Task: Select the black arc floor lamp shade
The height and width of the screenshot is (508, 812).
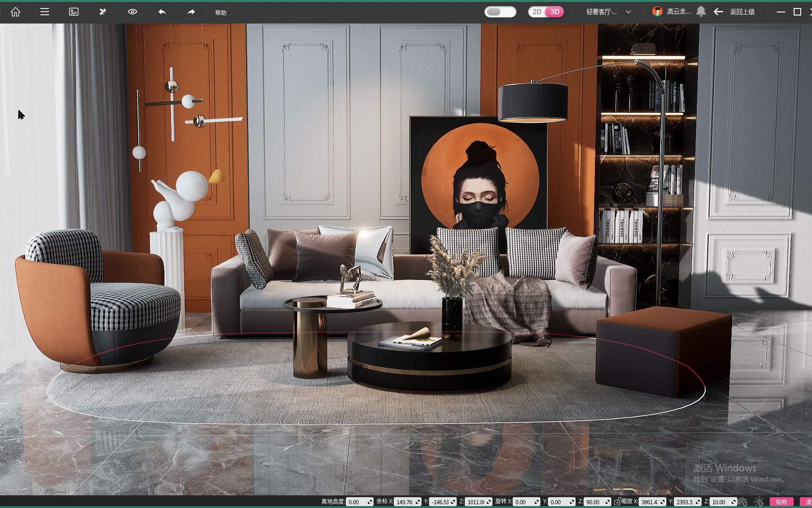Action: [533, 102]
